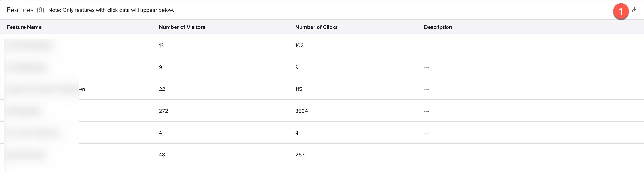Click the 3594 clicks value

pos(302,111)
